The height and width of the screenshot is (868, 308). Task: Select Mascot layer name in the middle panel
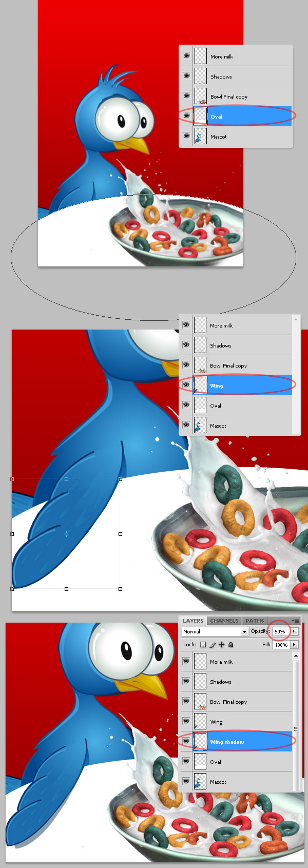pyautogui.click(x=218, y=426)
